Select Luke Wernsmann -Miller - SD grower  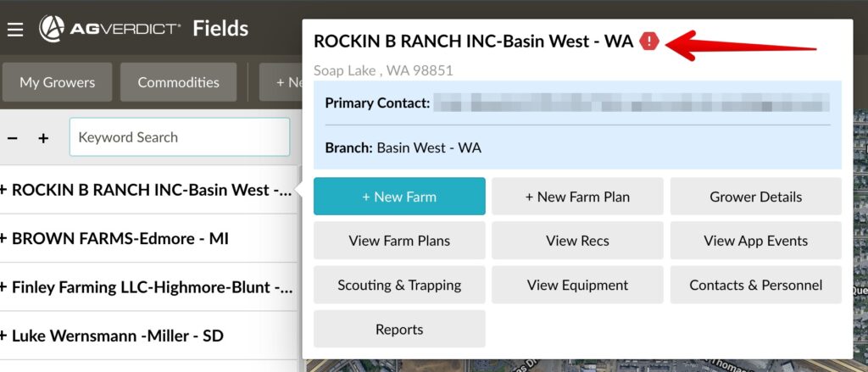coord(117,336)
